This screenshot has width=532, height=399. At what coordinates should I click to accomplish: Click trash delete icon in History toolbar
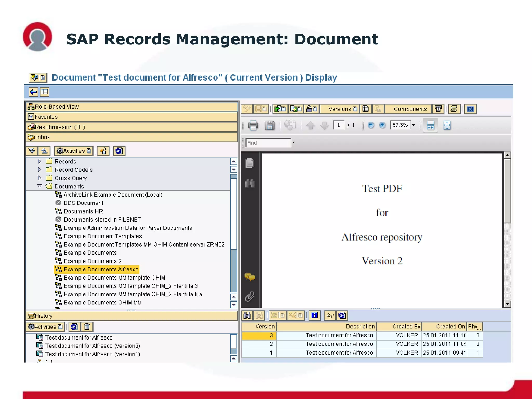tap(87, 327)
